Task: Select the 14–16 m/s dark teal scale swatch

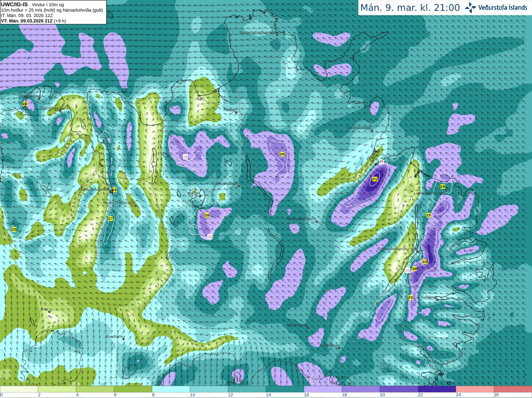Action: click(285, 389)
